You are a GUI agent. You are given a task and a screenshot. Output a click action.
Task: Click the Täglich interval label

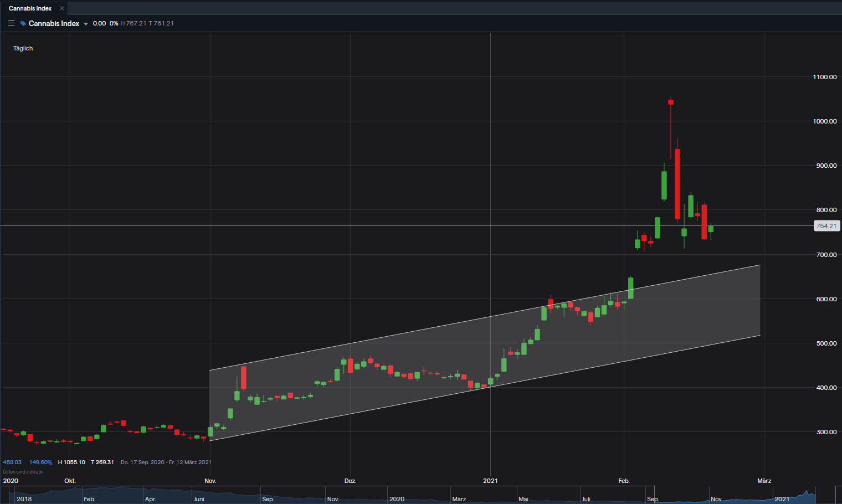[x=23, y=48]
